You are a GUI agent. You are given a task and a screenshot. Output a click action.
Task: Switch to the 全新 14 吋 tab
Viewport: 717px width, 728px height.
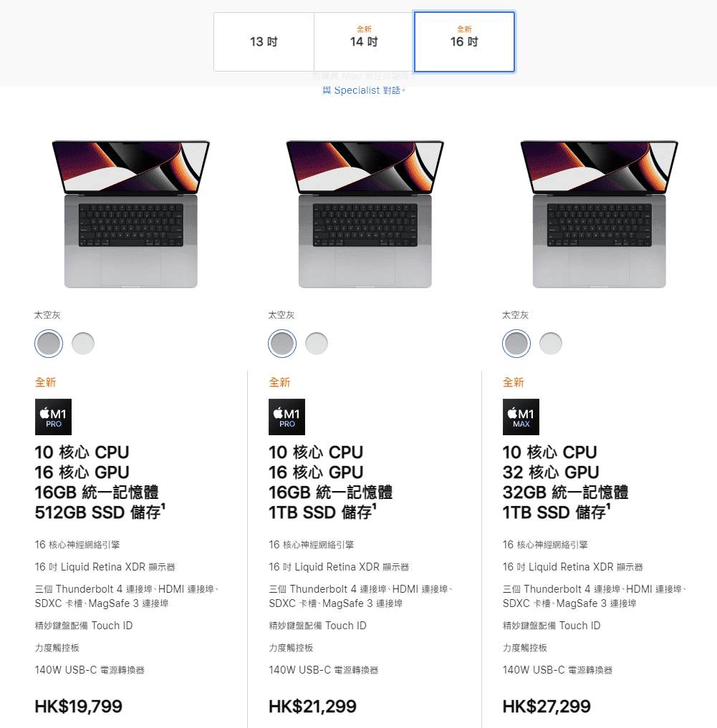[x=363, y=41]
